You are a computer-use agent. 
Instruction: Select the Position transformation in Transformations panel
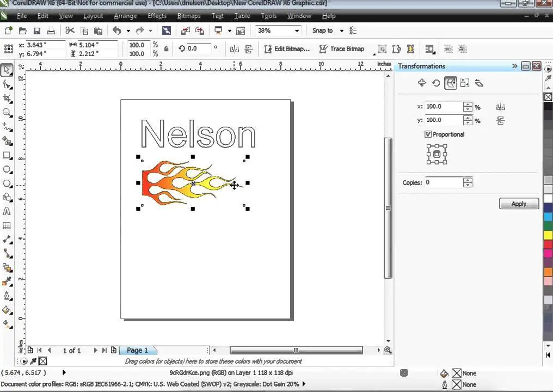pyautogui.click(x=422, y=83)
